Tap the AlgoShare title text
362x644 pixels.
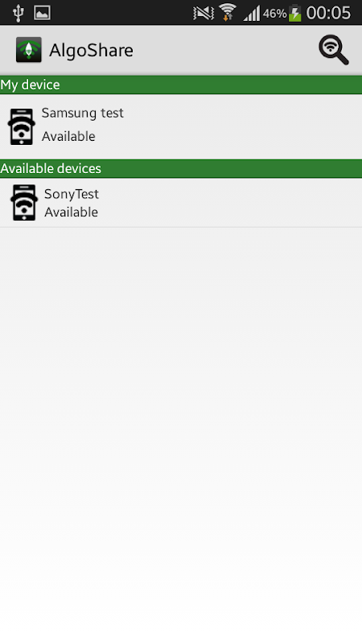(91, 51)
